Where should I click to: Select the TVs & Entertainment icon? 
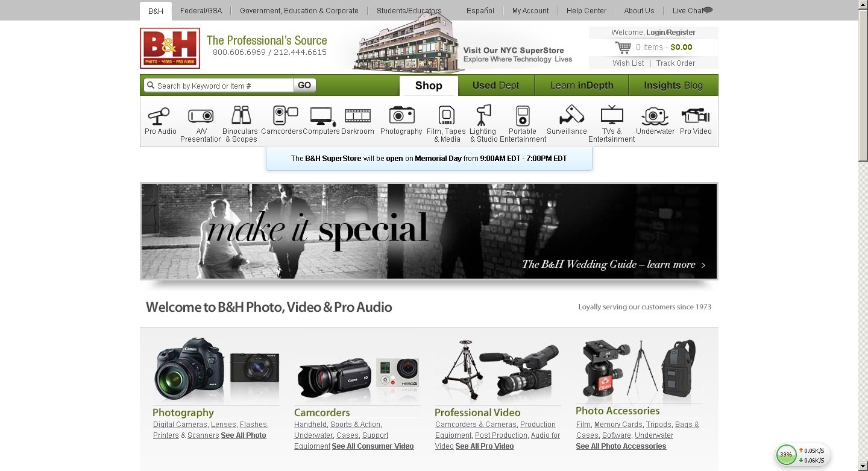click(612, 115)
